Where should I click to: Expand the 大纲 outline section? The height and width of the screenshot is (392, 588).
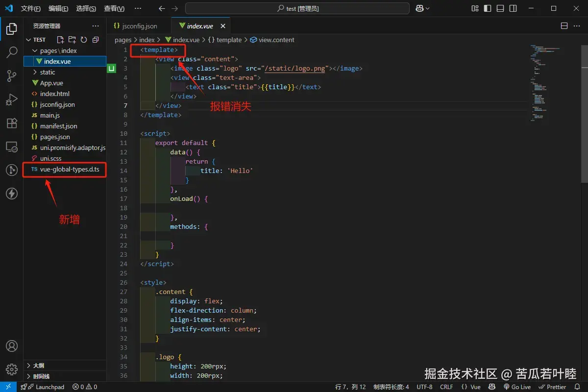(65, 366)
